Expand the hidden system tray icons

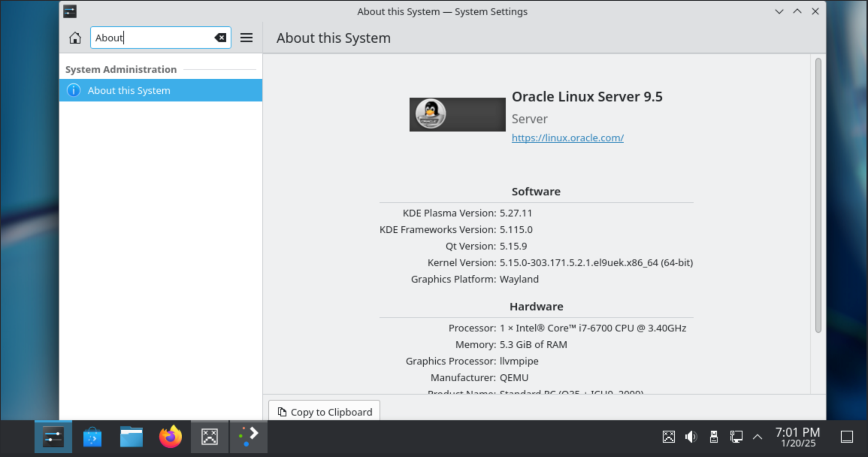(x=757, y=437)
